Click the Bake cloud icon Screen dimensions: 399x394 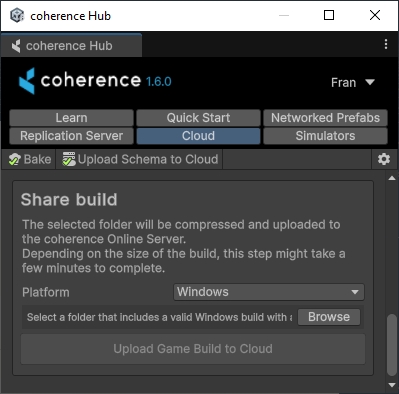click(x=14, y=159)
